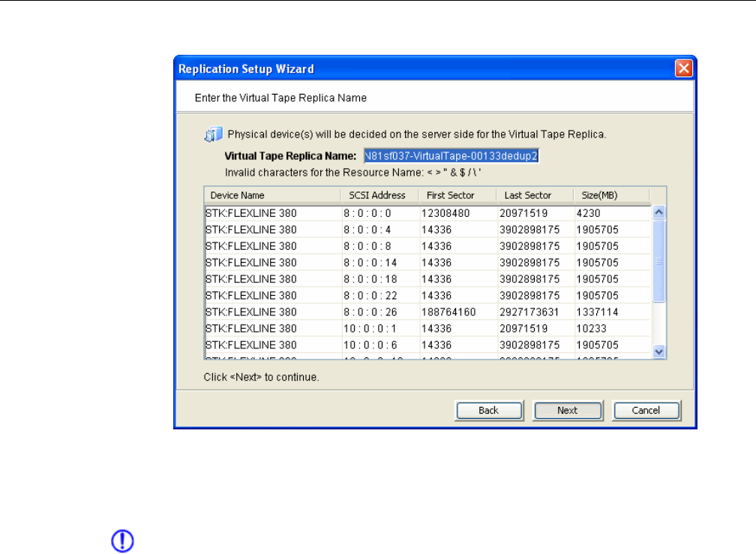This screenshot has width=756, height=554.
Task: Click size value 1337114
Action: point(597,312)
